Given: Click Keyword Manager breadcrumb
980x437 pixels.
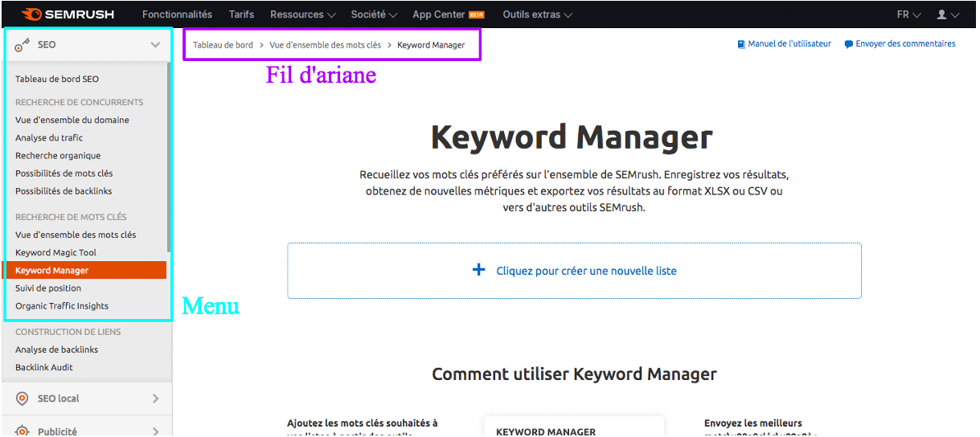Looking at the screenshot, I should pos(431,45).
